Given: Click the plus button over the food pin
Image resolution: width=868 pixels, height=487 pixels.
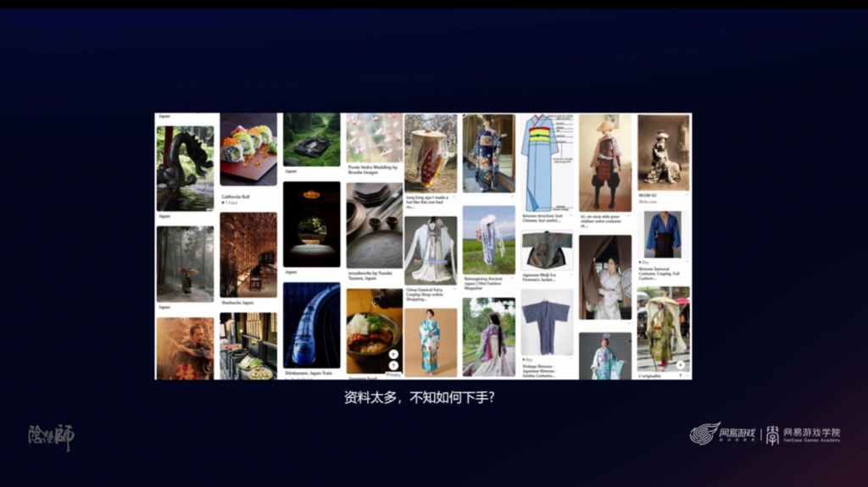Looking at the screenshot, I should pos(393,354).
